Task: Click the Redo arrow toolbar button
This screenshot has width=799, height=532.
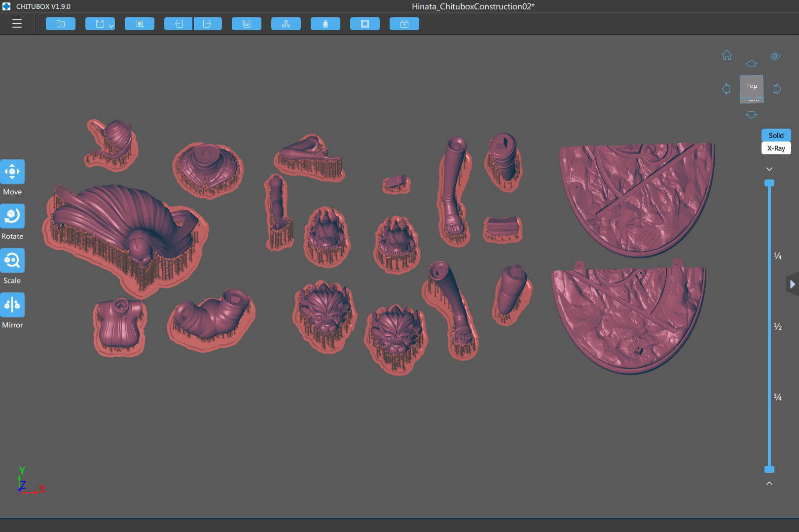Action: pyautogui.click(x=208, y=24)
